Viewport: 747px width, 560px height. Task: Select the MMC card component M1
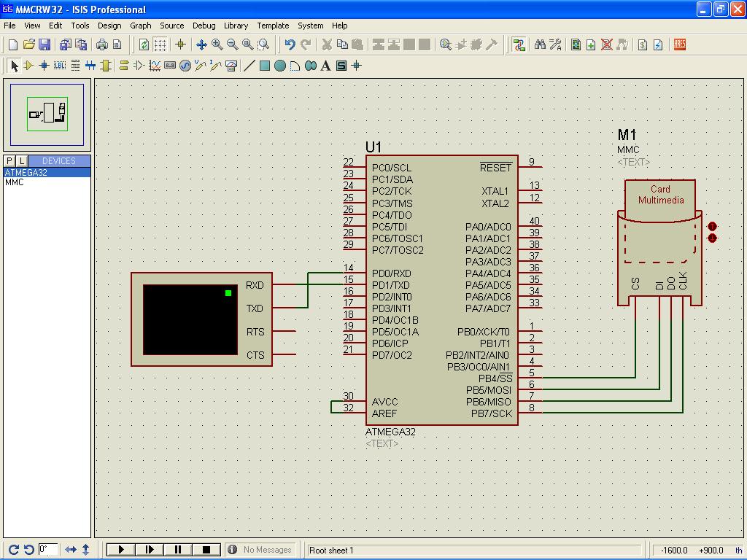click(x=659, y=243)
